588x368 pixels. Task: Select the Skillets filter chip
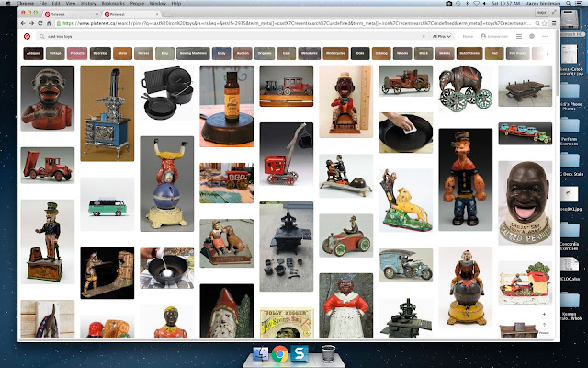tap(445, 53)
